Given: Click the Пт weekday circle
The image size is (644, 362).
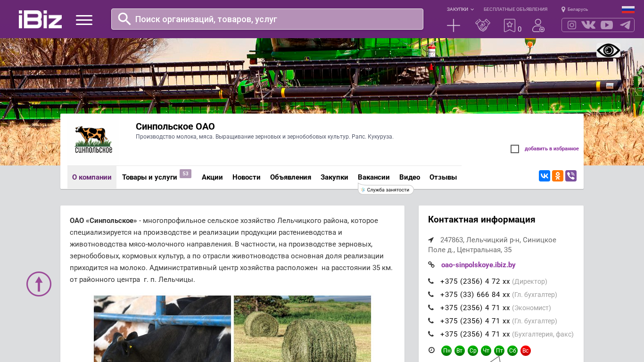Looking at the screenshot, I should coord(499,351).
